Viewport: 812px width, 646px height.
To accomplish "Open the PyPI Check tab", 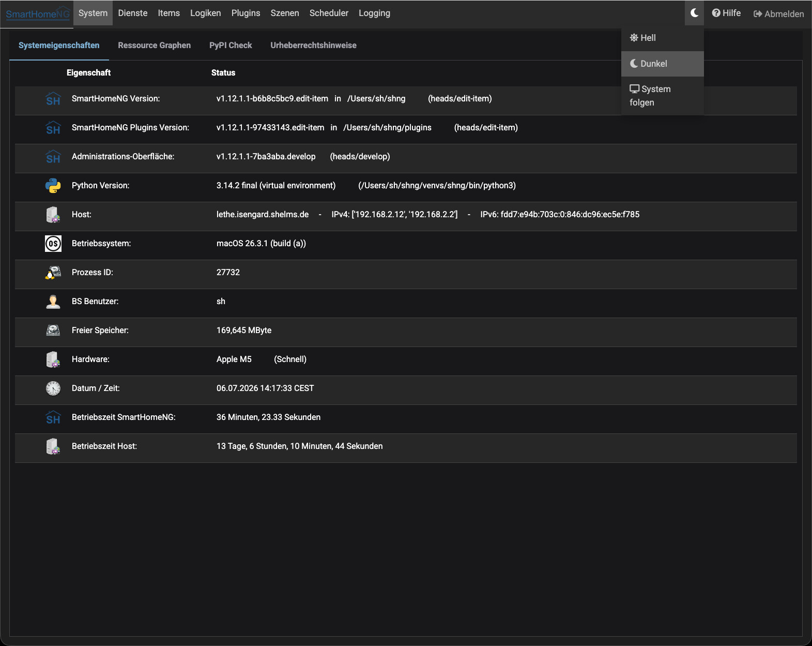I will 231,46.
